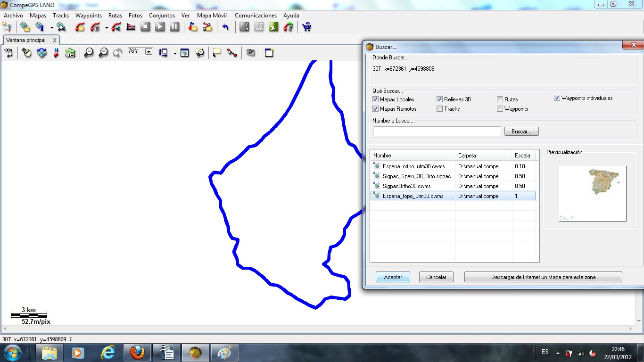This screenshot has height=362, width=644.
Task: Uncheck the Mapas Locales checkbox
Action: pyautogui.click(x=375, y=99)
